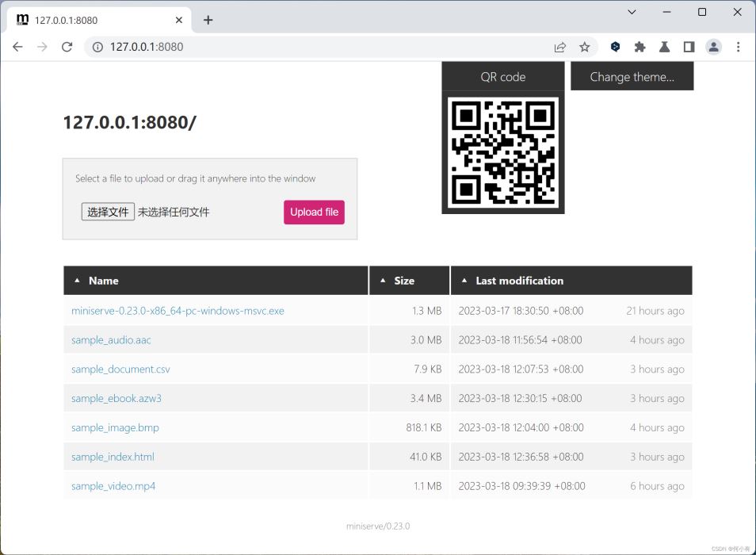The image size is (756, 555).
Task: Open the sample_video.mp4 link
Action: point(113,486)
